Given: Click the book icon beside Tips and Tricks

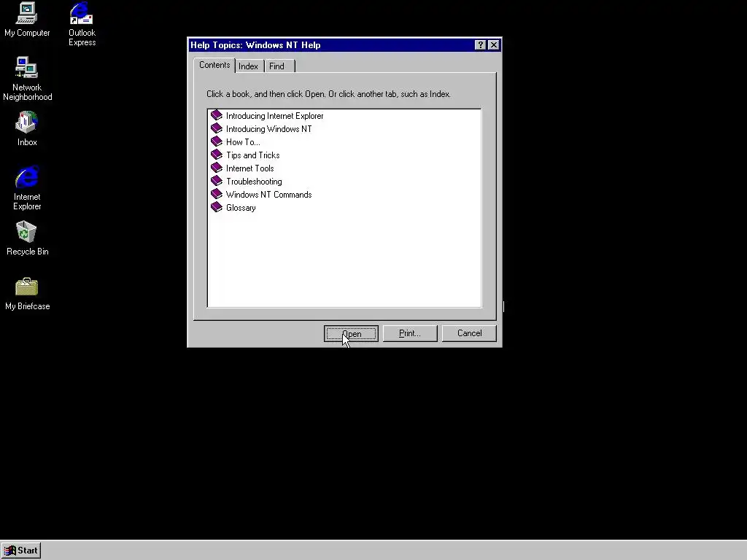Looking at the screenshot, I should [x=217, y=155].
